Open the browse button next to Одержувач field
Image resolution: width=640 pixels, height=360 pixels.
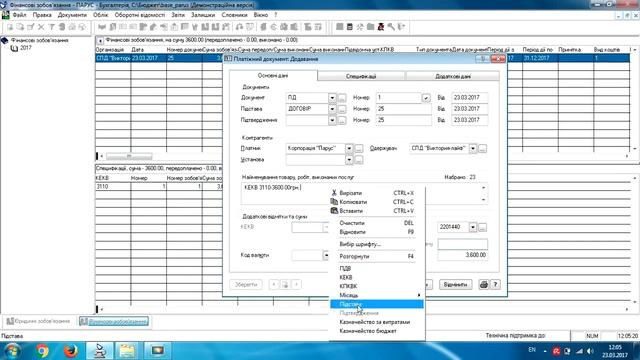click(482, 149)
